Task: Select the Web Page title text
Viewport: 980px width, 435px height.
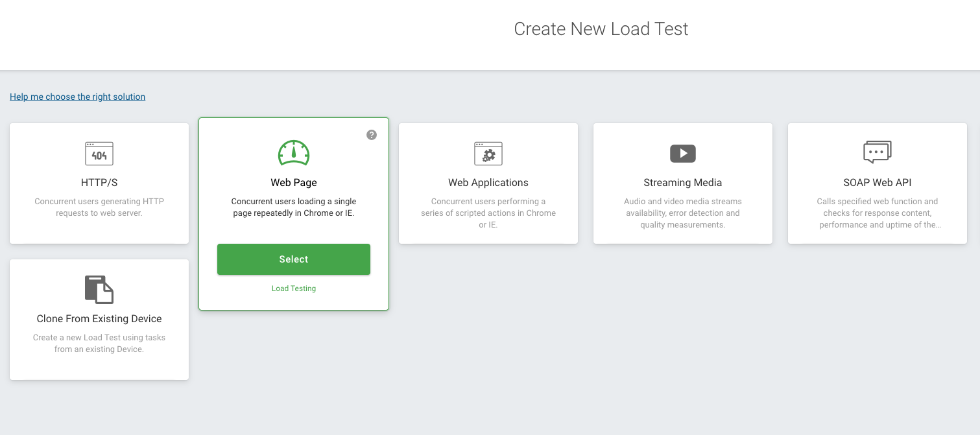Action: 294,183
